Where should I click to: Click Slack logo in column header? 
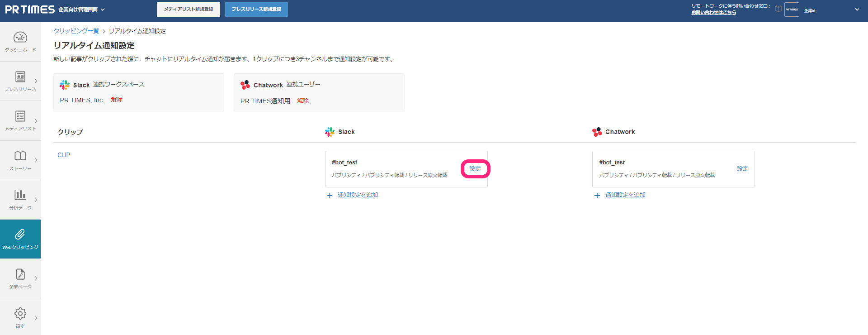(330, 132)
